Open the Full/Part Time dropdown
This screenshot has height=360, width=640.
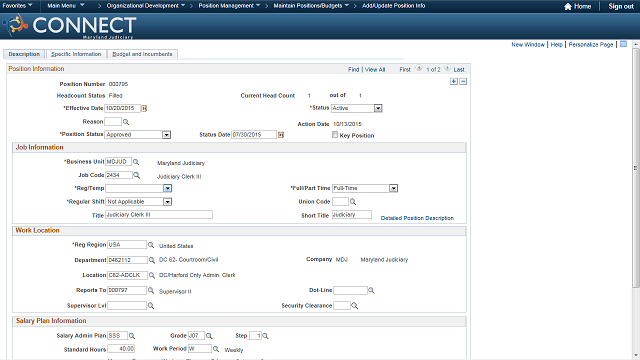tap(393, 188)
